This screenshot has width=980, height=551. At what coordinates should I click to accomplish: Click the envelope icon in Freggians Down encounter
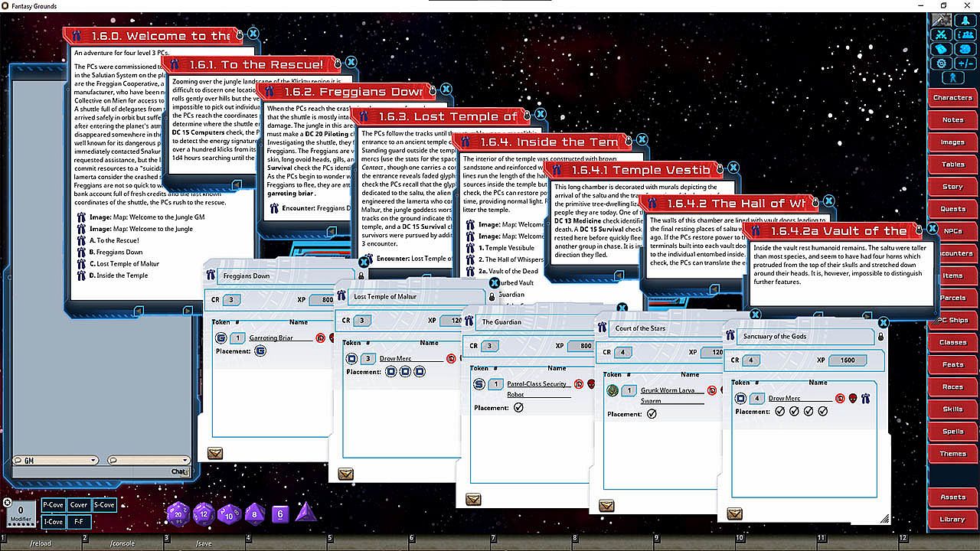point(215,454)
